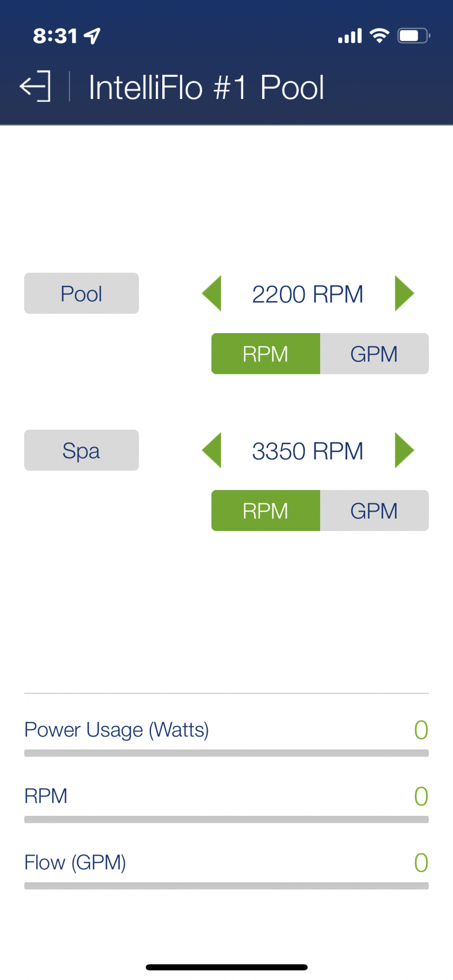453x980 pixels.
Task: Switch Pool circuit to GPM mode
Action: point(375,354)
